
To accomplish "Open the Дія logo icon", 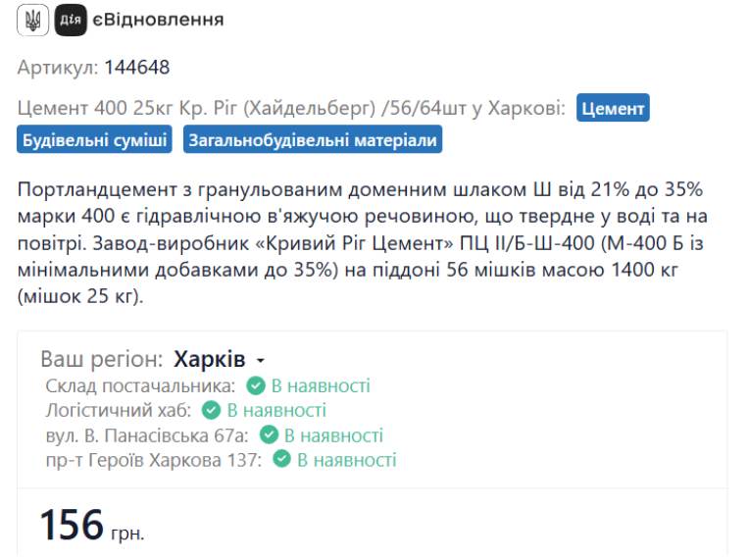I will [71, 20].
